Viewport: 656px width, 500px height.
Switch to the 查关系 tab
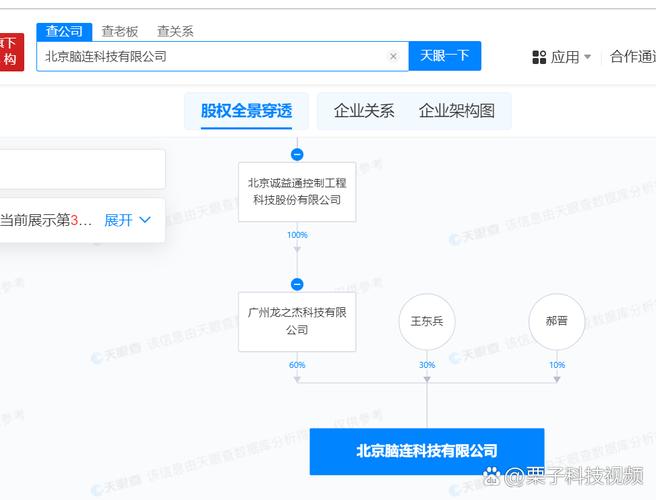click(175, 32)
